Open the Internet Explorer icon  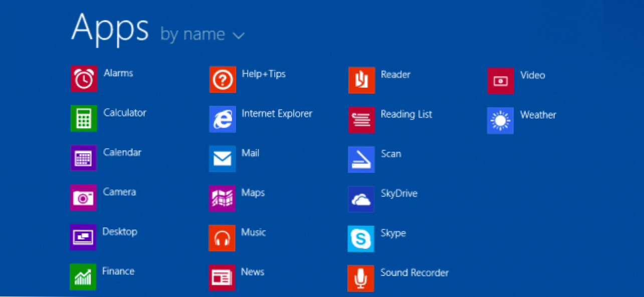[222, 119]
